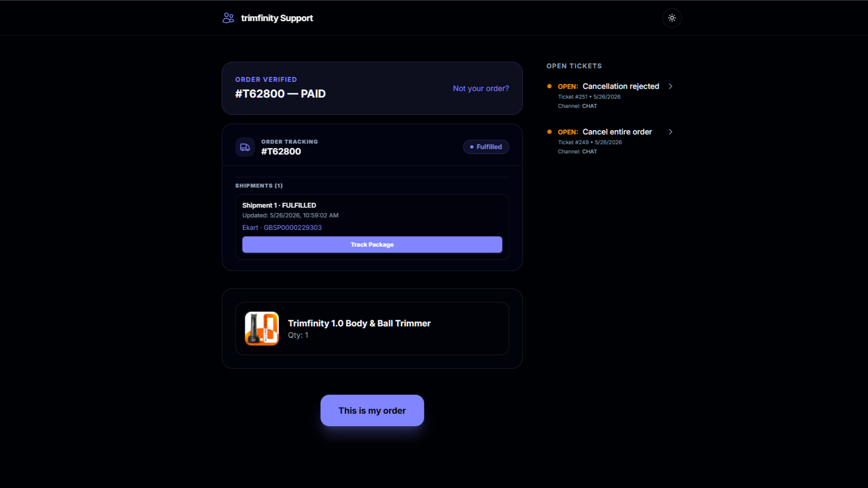
Task: Click the Not your order? link
Action: click(x=481, y=88)
